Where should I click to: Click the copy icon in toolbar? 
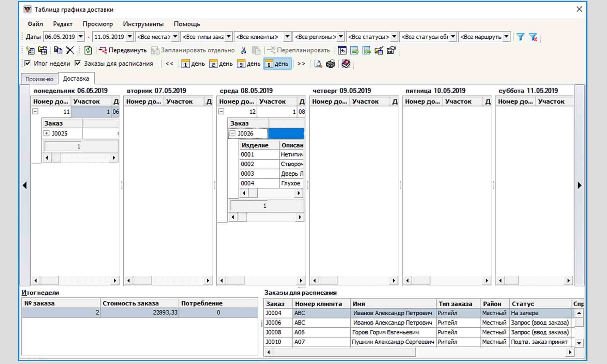point(58,50)
